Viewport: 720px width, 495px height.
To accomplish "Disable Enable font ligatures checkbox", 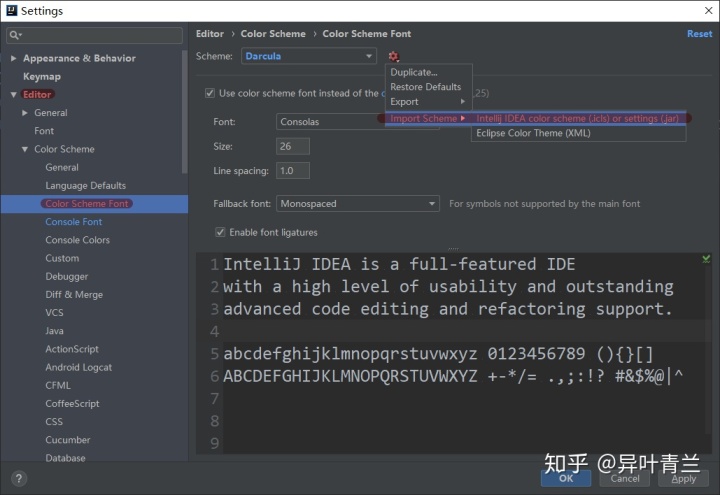I will point(220,232).
